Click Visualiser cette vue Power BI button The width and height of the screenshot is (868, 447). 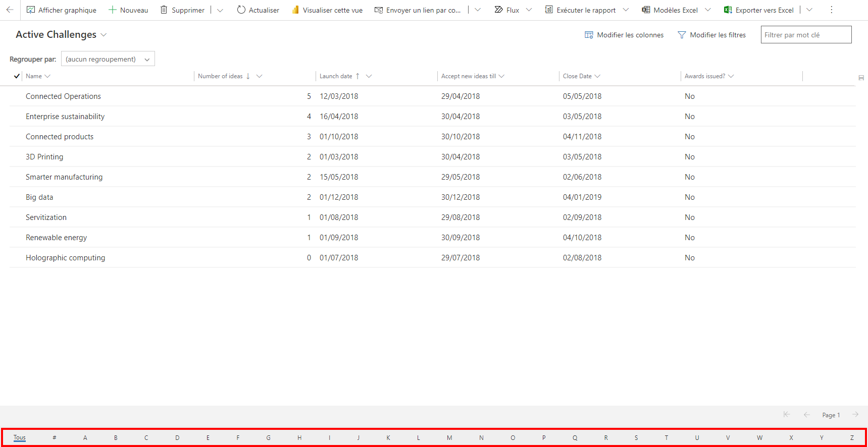coord(327,10)
